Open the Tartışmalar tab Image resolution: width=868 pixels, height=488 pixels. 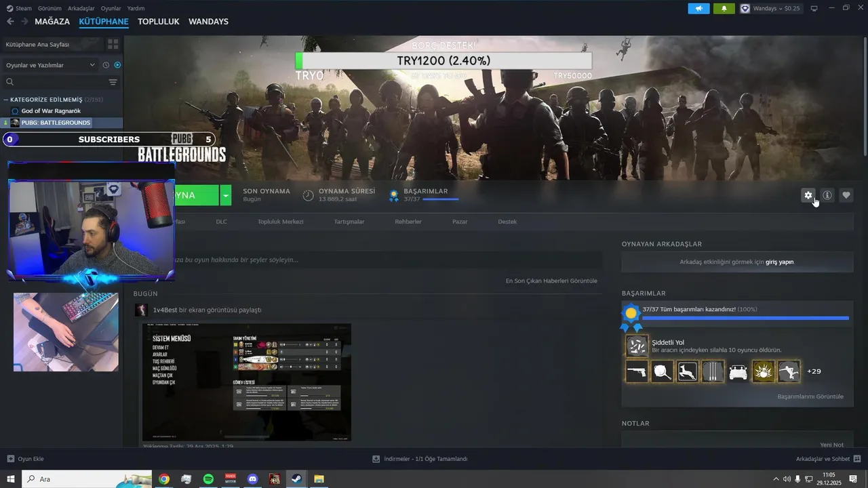[x=349, y=222]
